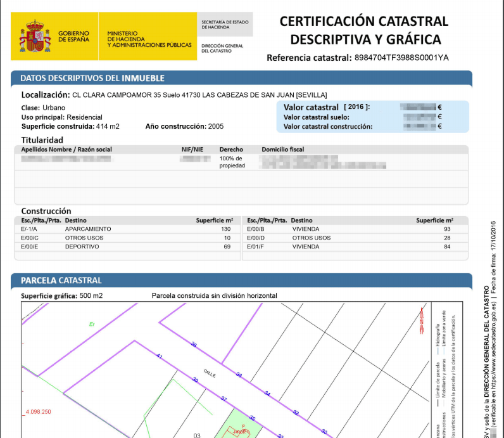Click the Fecha de firma 17/10/2016 text

(x=493, y=257)
